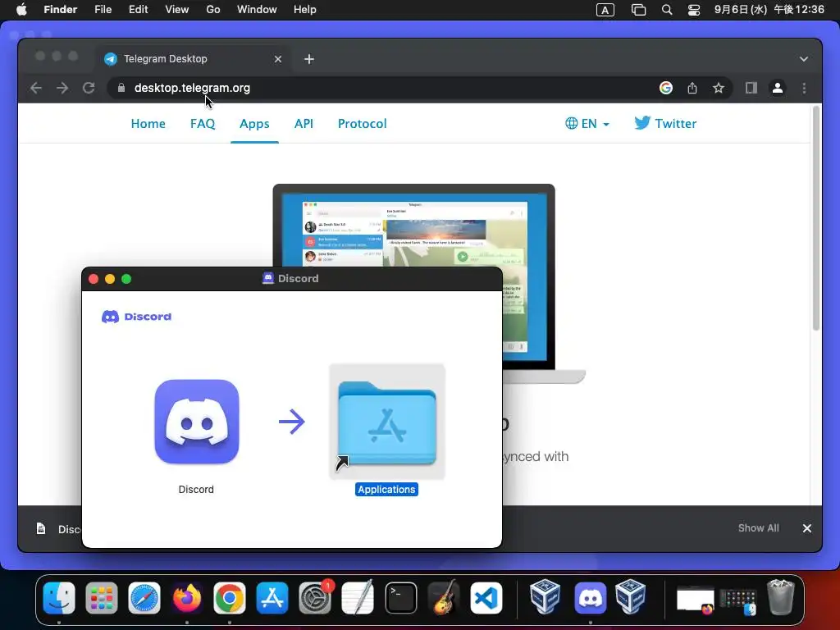Viewport: 840px width, 630px height.
Task: Open the View menu
Action: pos(177,10)
